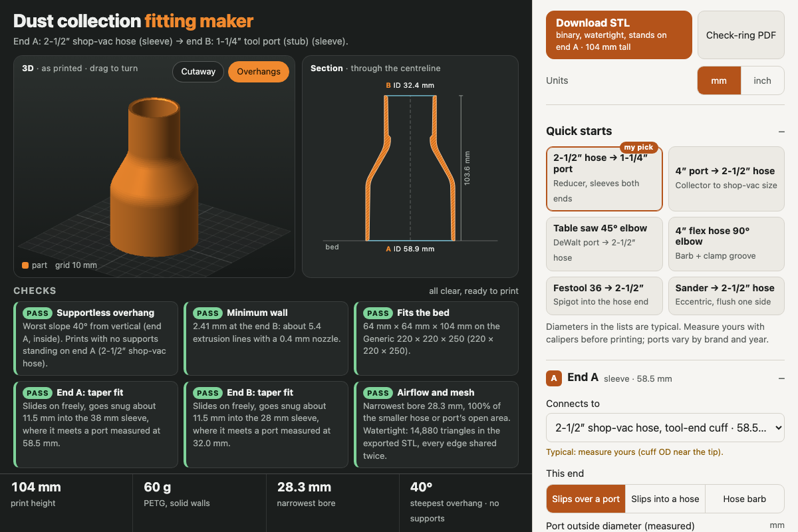Viewport: 798px width, 532px height.
Task: Click the 'CHECKS' heading
Action: coord(35,291)
